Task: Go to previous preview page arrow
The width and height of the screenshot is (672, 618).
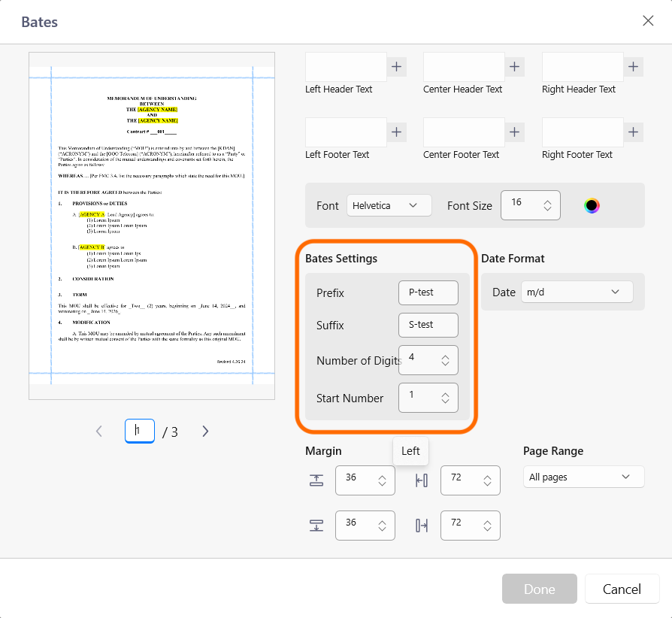Action: tap(99, 431)
